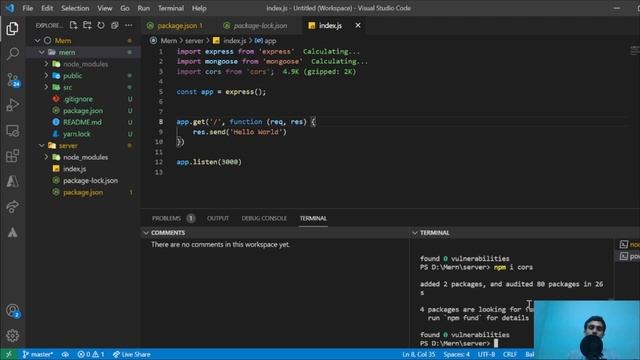This screenshot has height=360, width=640.
Task: Collapse the Mern workspace root
Action: point(38,40)
